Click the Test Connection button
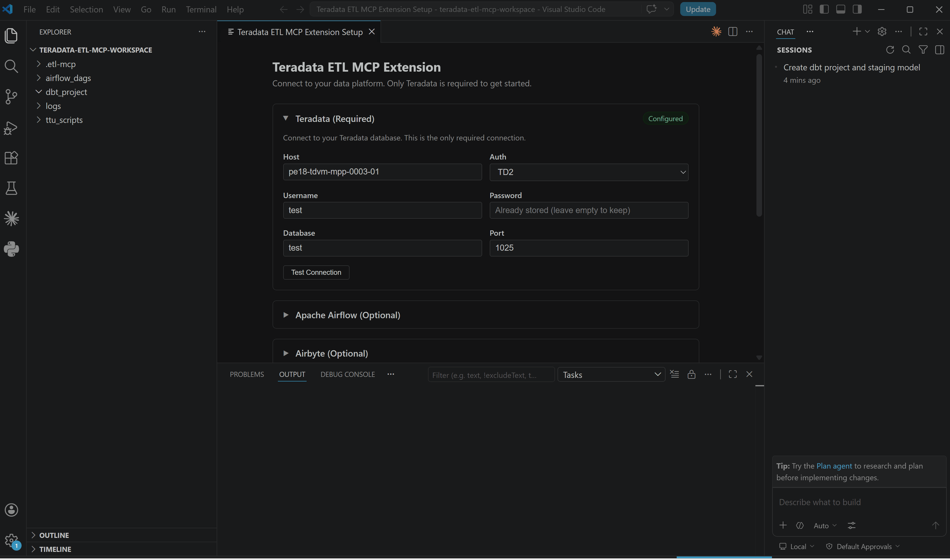 (x=316, y=273)
